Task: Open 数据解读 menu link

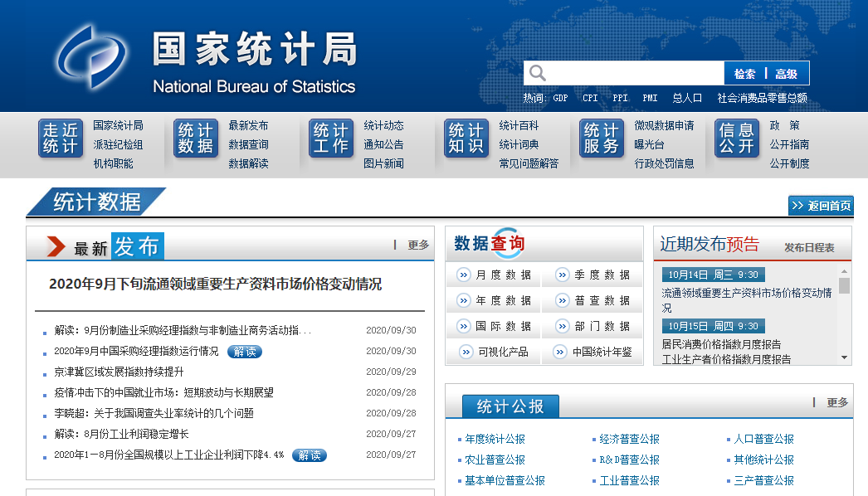Action: click(x=249, y=163)
